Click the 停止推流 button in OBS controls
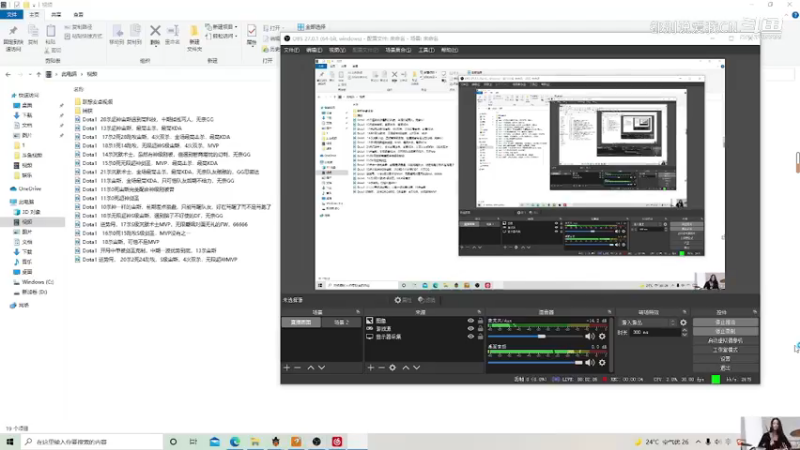 [725, 322]
